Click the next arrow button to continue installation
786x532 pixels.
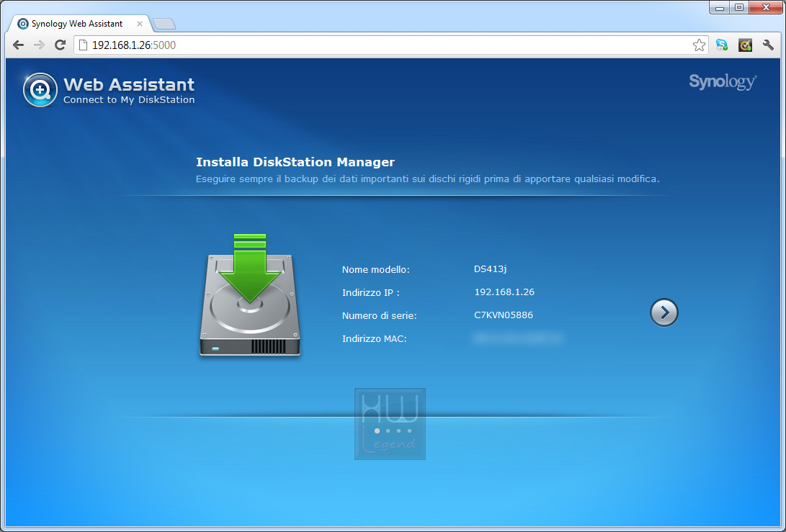tap(664, 312)
